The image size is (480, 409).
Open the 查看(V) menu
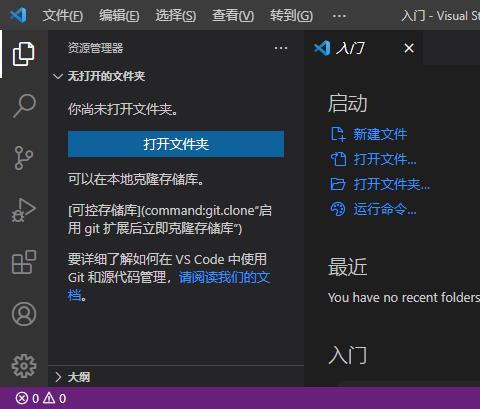[233, 15]
